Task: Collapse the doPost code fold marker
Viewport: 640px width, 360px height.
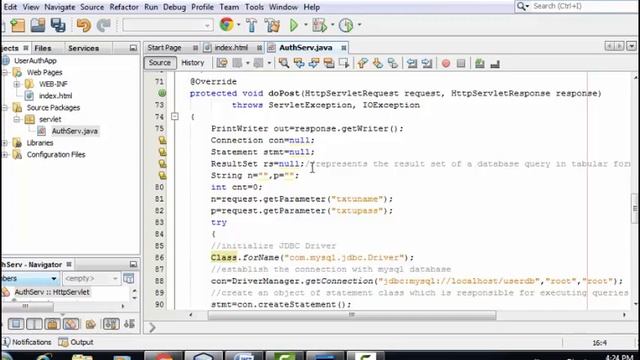Action: (x=175, y=116)
